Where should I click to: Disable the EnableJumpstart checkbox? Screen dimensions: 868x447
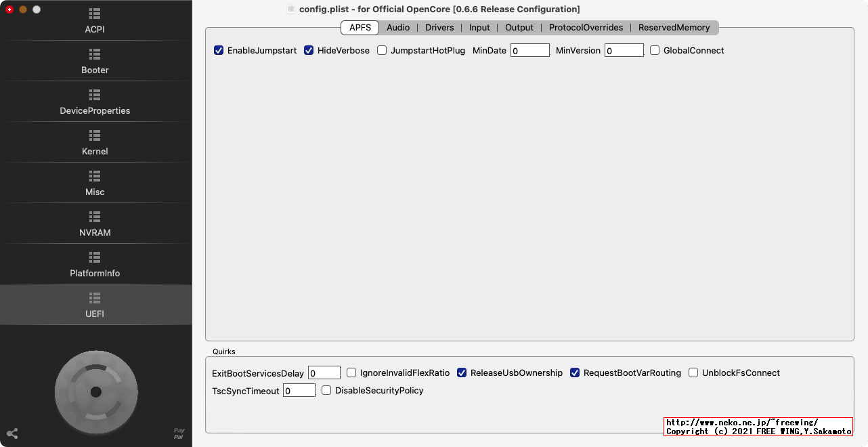pos(219,50)
